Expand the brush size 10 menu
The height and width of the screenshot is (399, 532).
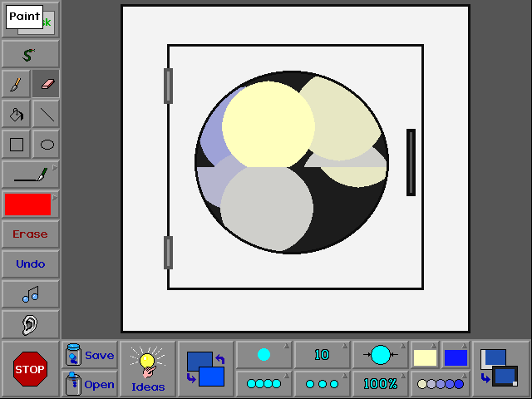pos(345,346)
